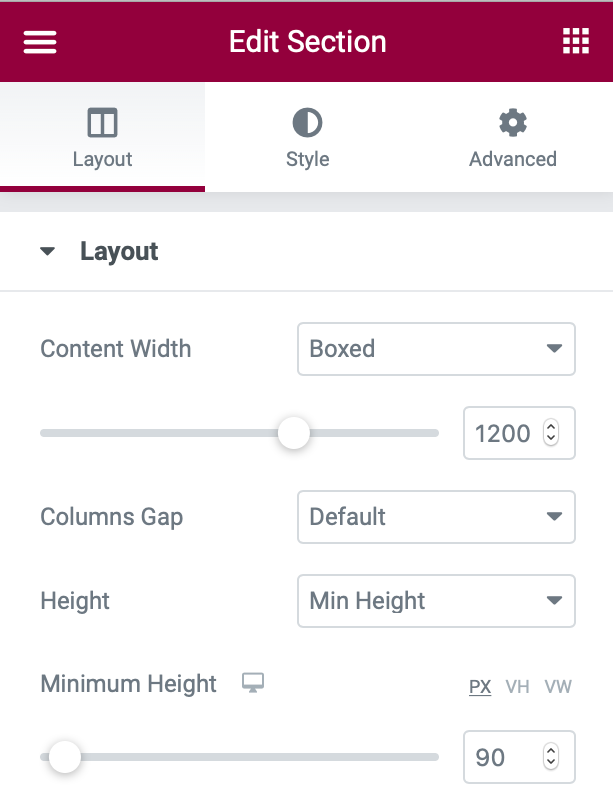
Task: Click the width value stepper arrows
Action: [550, 433]
